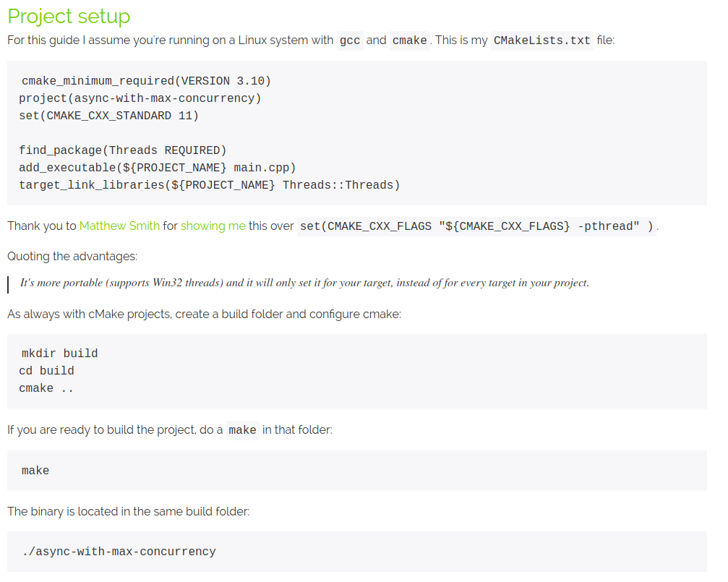Viewport: 728px width, 582px height.
Task: Click the inline CMakeLists.txt code label
Action: coord(541,40)
